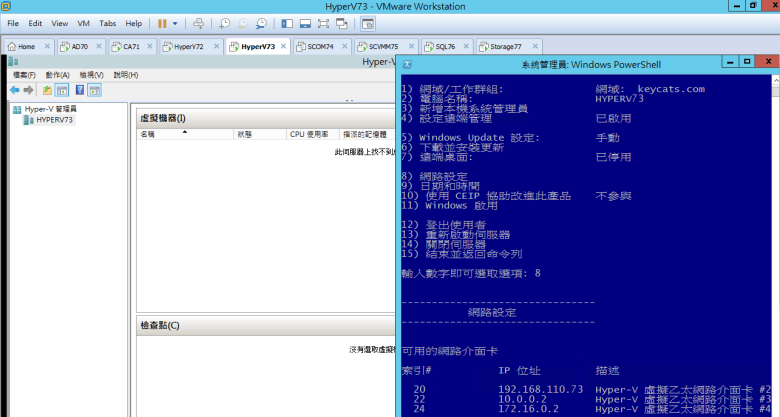Click Send Ctrl+Alt+Del toolbar icon
Viewport: 780px width, 417px height.
coord(198,22)
